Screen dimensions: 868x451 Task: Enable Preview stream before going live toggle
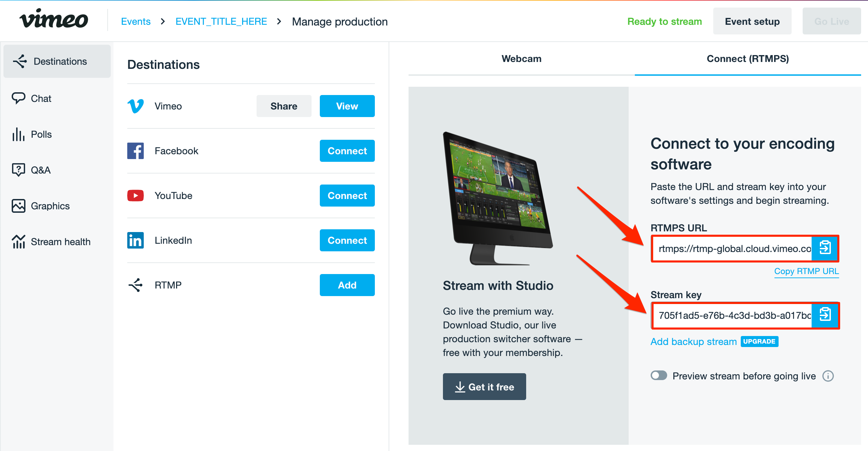(x=659, y=376)
